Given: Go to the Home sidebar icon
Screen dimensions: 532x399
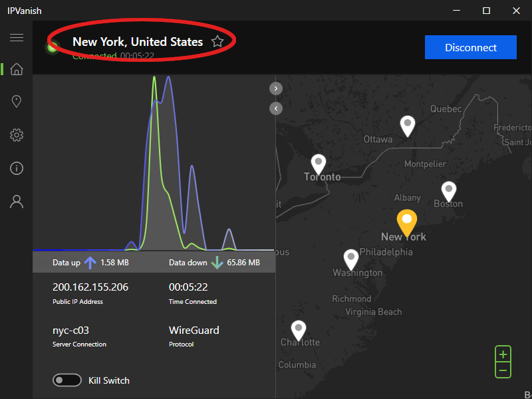Looking at the screenshot, I should tap(17, 69).
